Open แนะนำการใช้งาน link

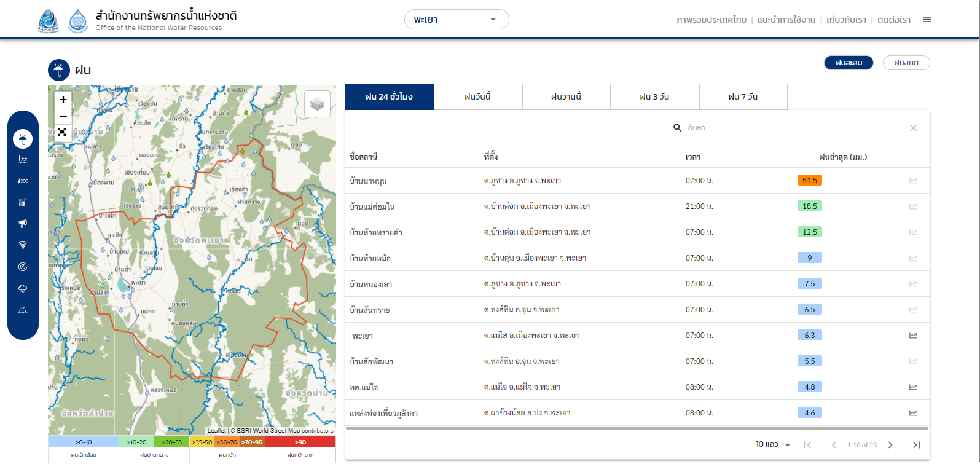pyautogui.click(x=786, y=20)
